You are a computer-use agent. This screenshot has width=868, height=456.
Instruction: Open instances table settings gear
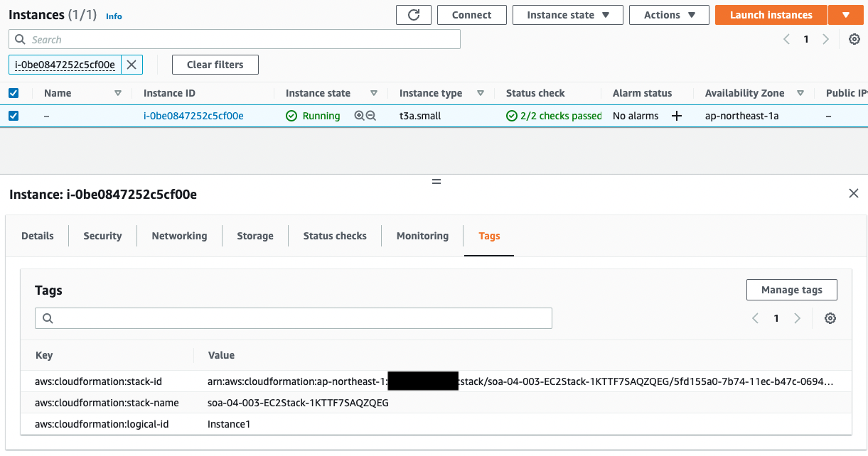pyautogui.click(x=854, y=40)
